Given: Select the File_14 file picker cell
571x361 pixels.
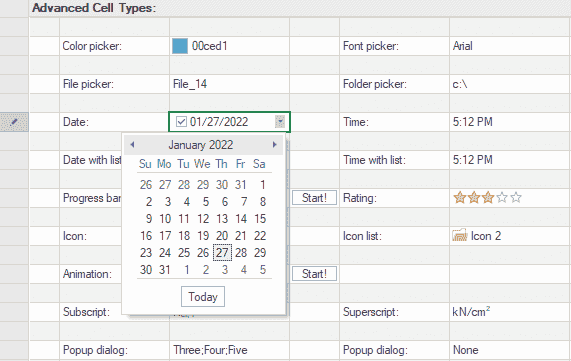Looking at the screenshot, I should coord(229,84).
